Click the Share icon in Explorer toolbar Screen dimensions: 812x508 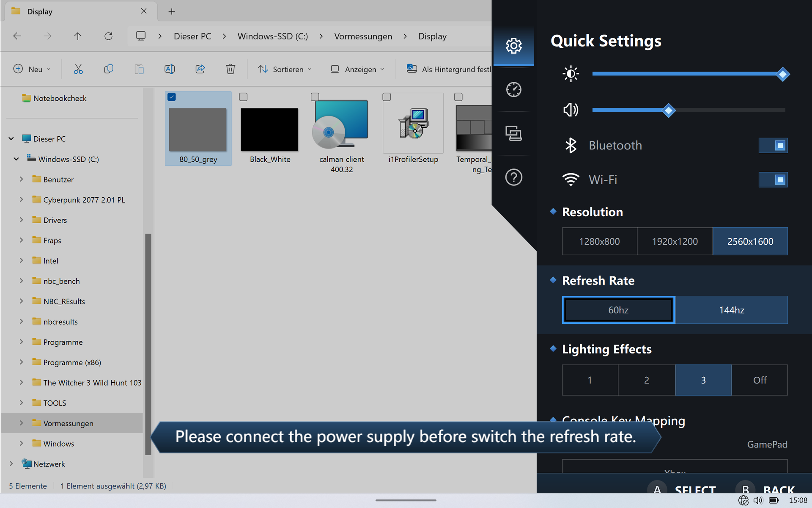200,69
